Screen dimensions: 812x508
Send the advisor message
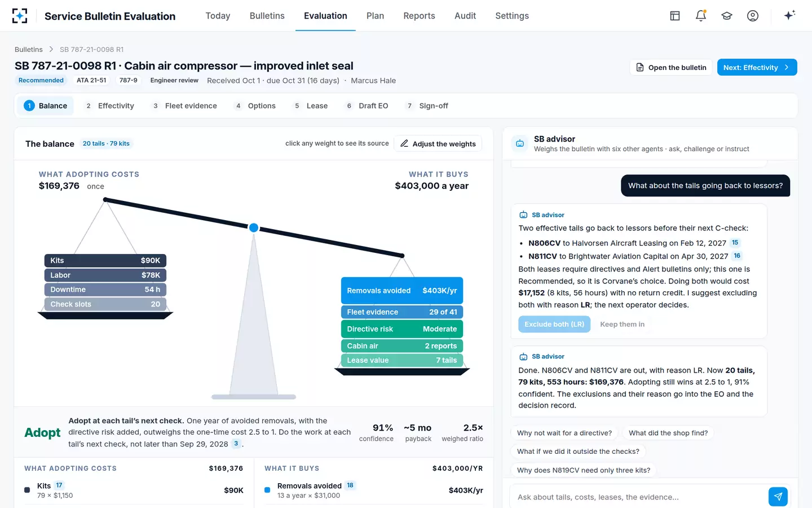point(778,497)
